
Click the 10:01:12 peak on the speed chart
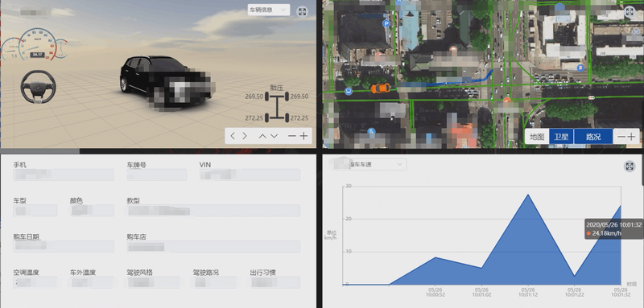coord(528,195)
